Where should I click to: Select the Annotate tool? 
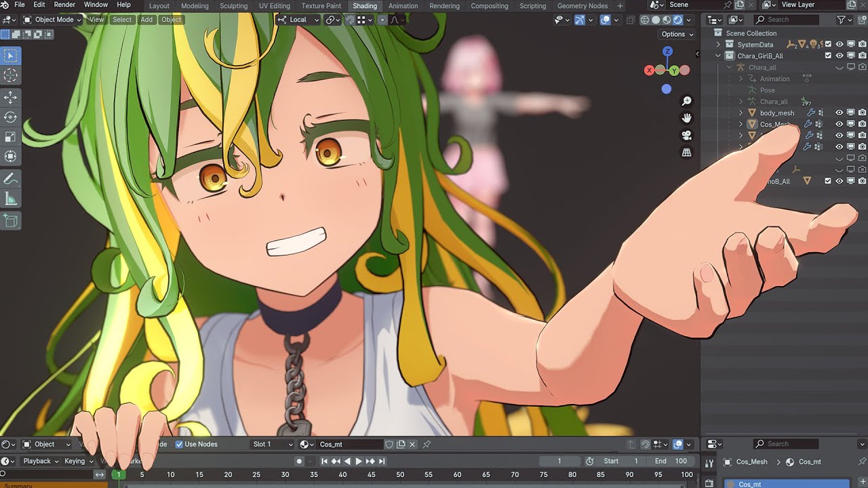click(11, 179)
